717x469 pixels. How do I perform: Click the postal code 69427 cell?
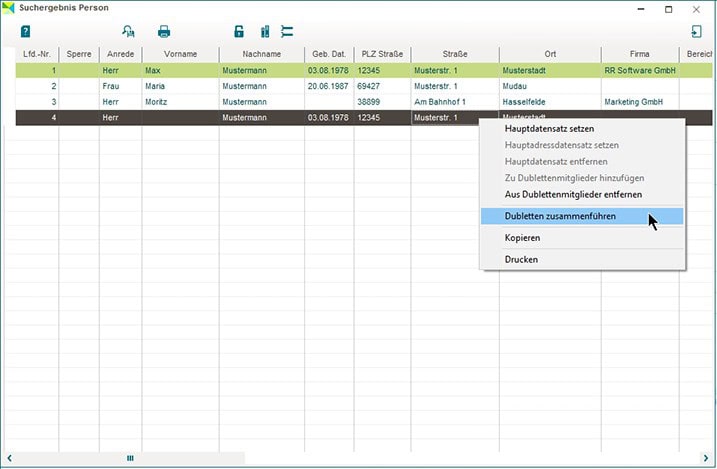pyautogui.click(x=382, y=86)
